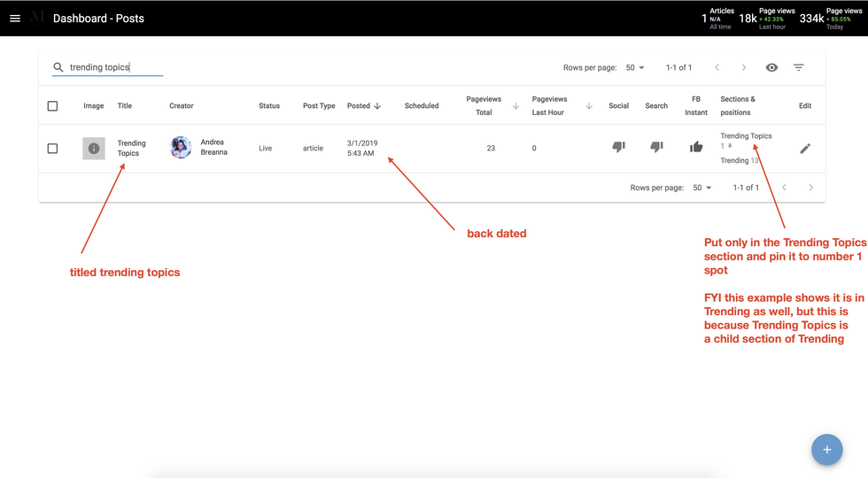Screen dimensions: 868x478
Task: Click the pencil edit icon for Trending Topics
Action: tap(804, 149)
